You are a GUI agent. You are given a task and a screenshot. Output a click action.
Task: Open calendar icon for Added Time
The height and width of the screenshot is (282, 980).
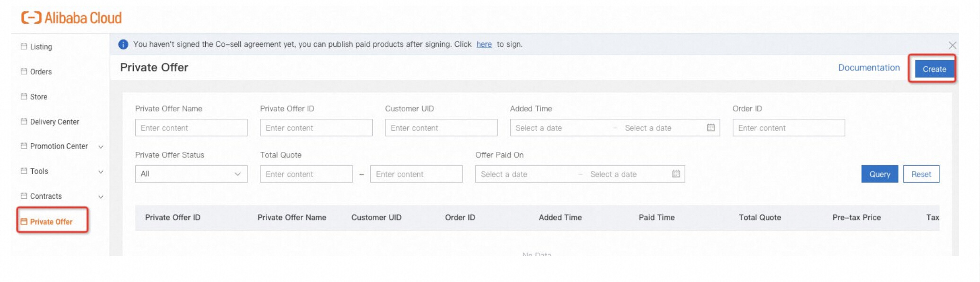coord(710,128)
